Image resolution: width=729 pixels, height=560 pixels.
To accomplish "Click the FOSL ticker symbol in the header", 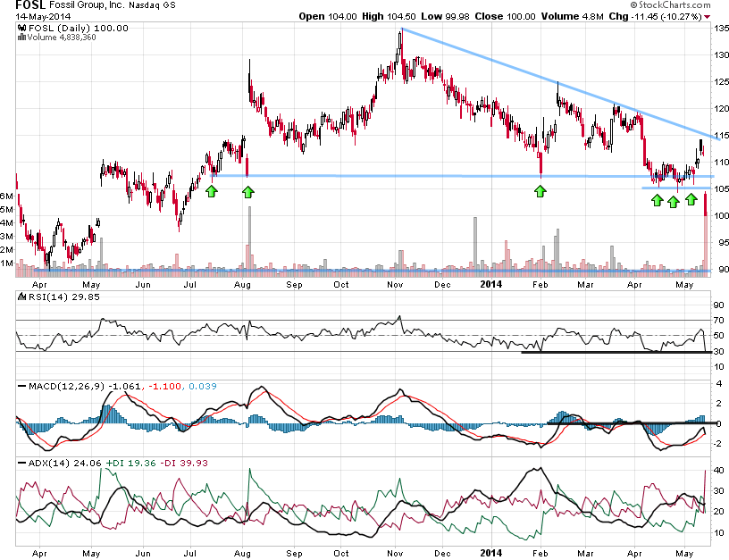I will [x=30, y=5].
